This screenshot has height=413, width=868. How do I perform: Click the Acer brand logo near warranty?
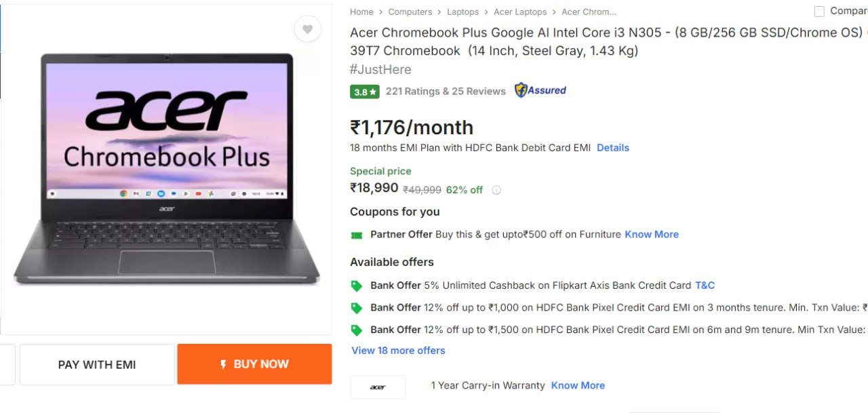tap(378, 387)
